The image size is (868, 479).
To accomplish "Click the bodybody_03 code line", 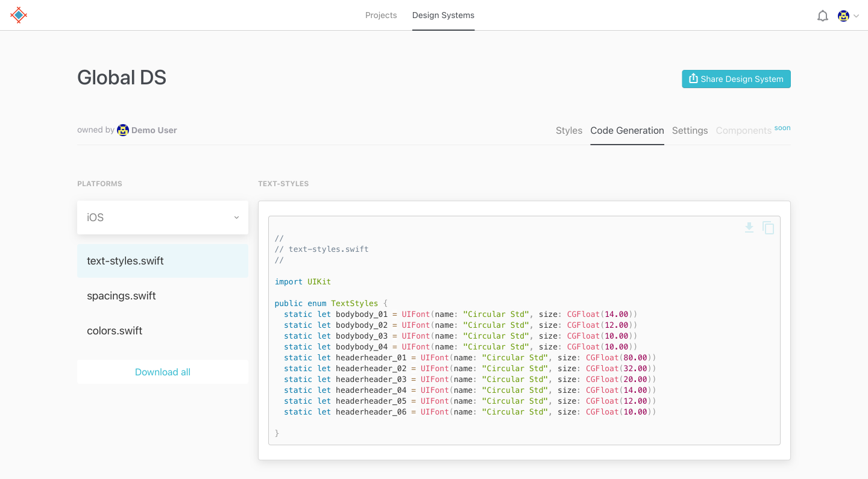I will tap(461, 336).
